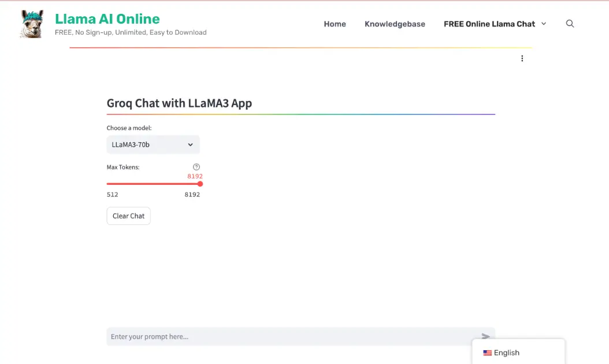The height and width of the screenshot is (364, 609).
Task: Open the three-dot options menu
Action: pos(522,58)
